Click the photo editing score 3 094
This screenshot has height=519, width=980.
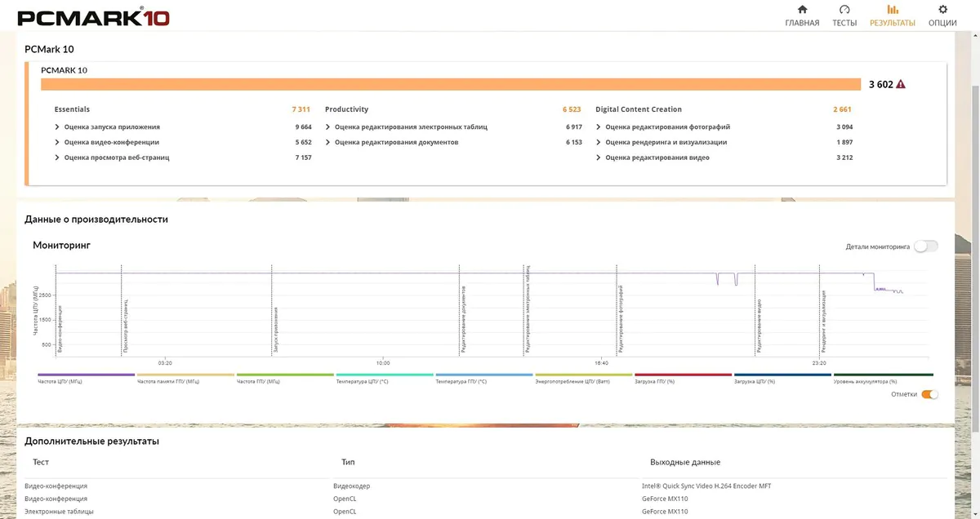coord(844,127)
